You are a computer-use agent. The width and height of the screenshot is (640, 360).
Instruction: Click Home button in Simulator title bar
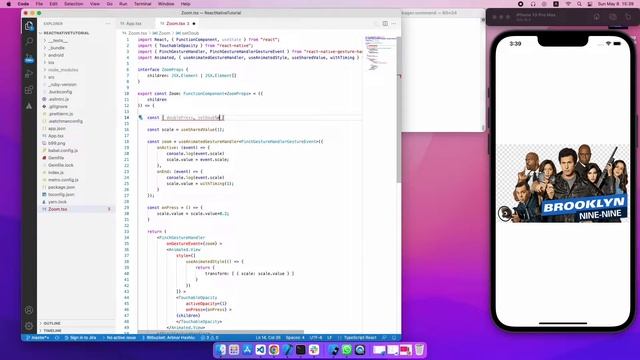(597, 17)
